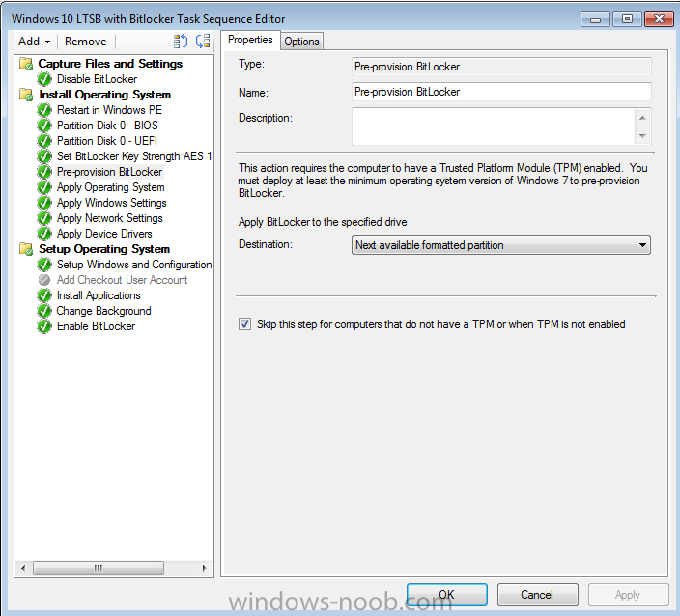Select the Pre-provision BitLocker step in tree
This screenshot has width=680, height=616.
pyautogui.click(x=110, y=172)
